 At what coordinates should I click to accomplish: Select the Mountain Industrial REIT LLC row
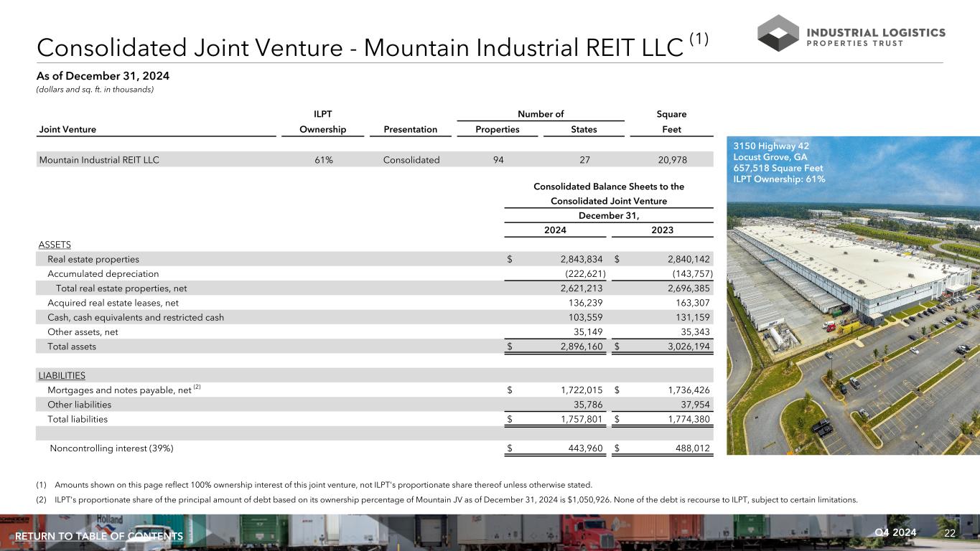[99, 160]
